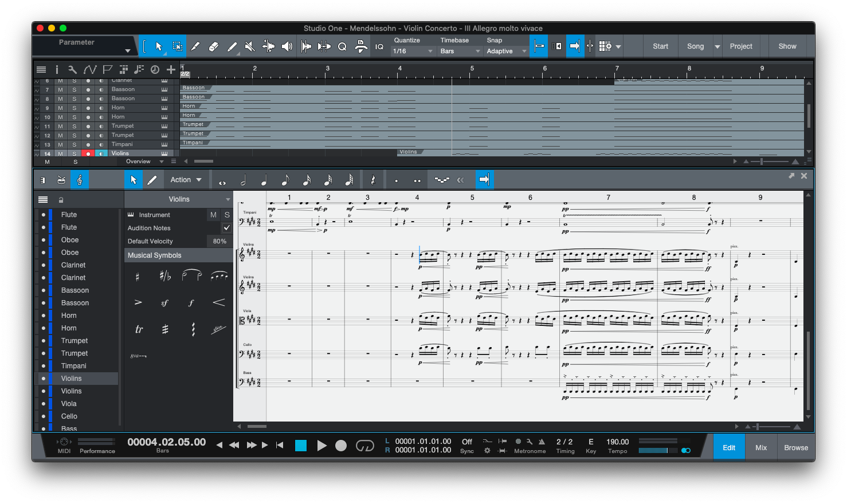Open the IQ quantize panel
The width and height of the screenshot is (847, 504).
[379, 47]
